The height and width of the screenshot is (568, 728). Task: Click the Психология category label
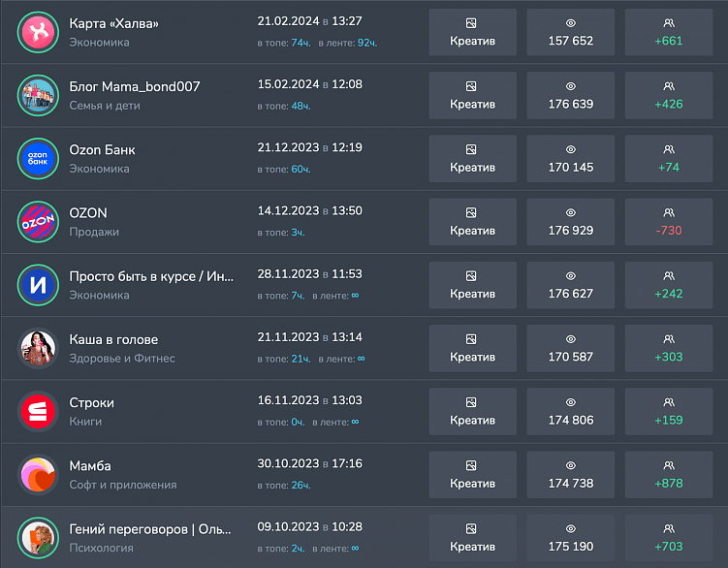point(101,548)
